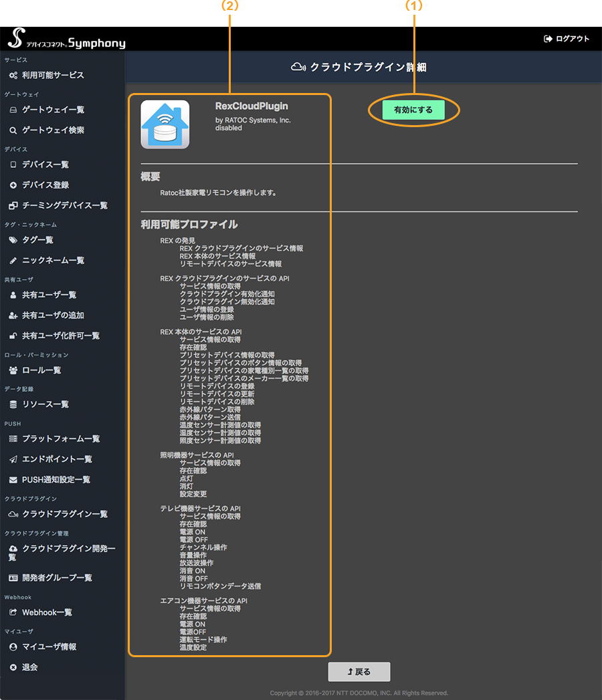Click the device icon beside デバイス一覧
This screenshot has width=602, height=700.
[13, 165]
